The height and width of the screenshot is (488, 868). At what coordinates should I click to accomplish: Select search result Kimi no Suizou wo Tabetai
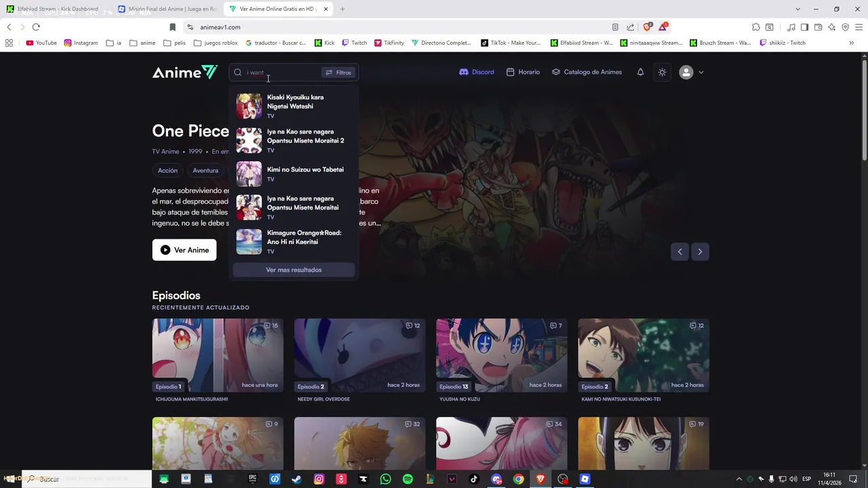click(294, 174)
